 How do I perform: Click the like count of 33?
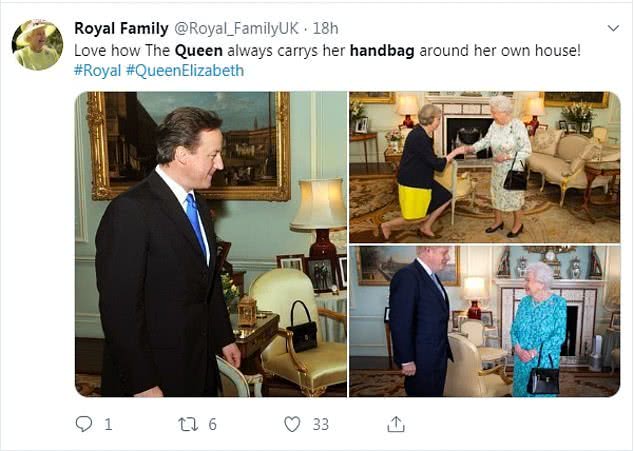[x=320, y=424]
